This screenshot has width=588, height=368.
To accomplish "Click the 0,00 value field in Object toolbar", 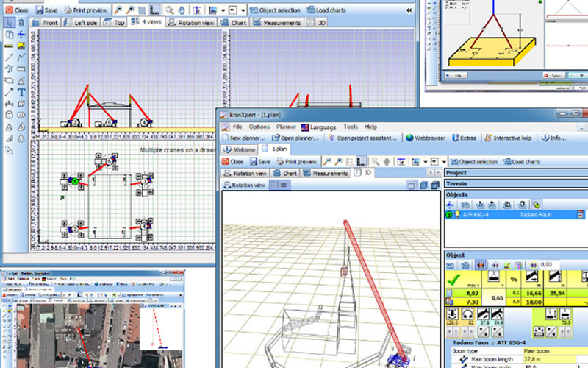I will [x=550, y=265].
